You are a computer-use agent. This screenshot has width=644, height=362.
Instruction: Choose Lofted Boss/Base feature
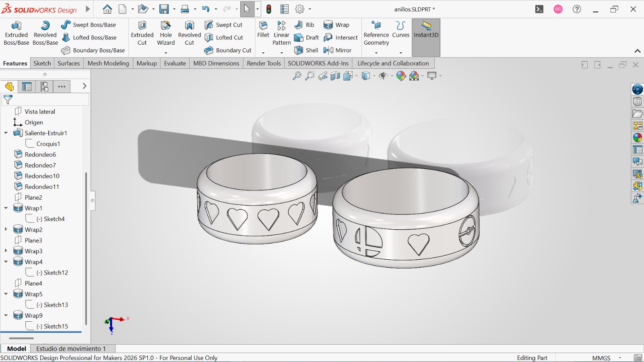point(89,37)
